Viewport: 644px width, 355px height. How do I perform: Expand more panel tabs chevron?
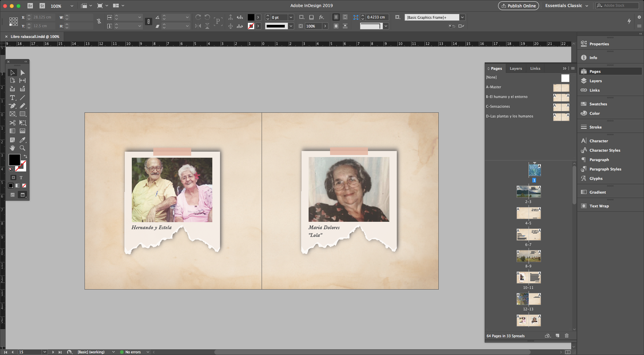click(x=565, y=68)
